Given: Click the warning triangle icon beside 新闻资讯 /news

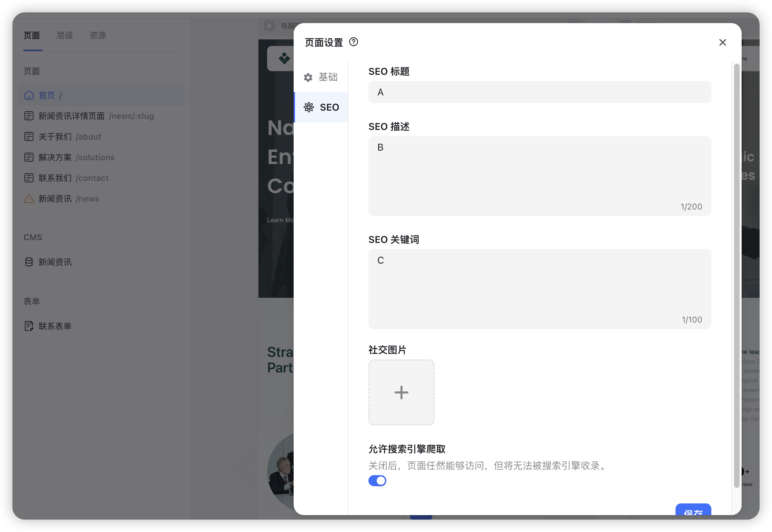Looking at the screenshot, I should tap(29, 199).
